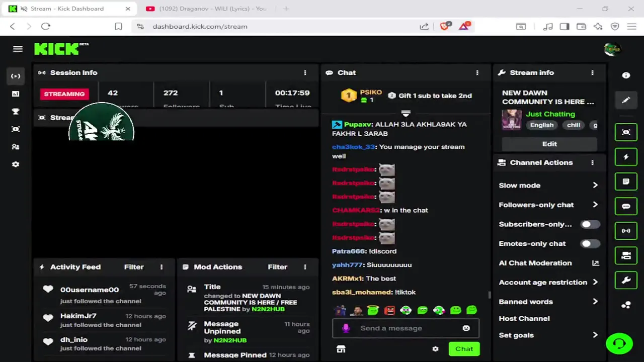The image size is (644, 362).
Task: Click the wrench tools icon on right rail
Action: 626,280
